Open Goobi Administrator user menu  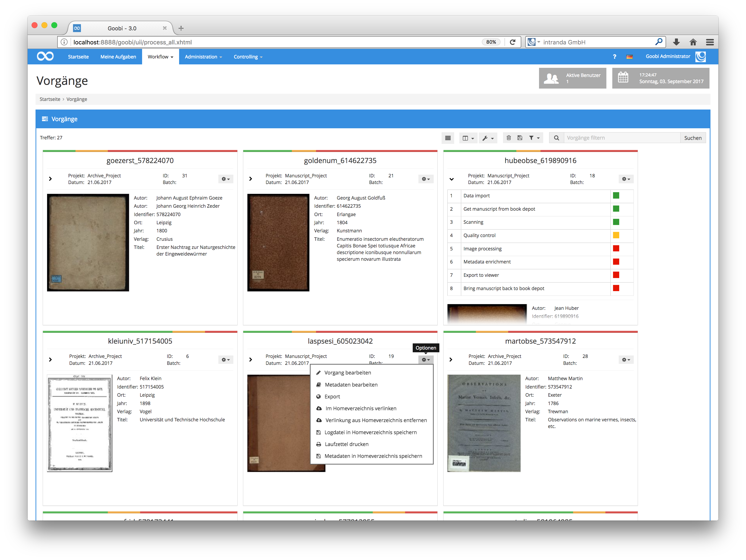tap(668, 56)
